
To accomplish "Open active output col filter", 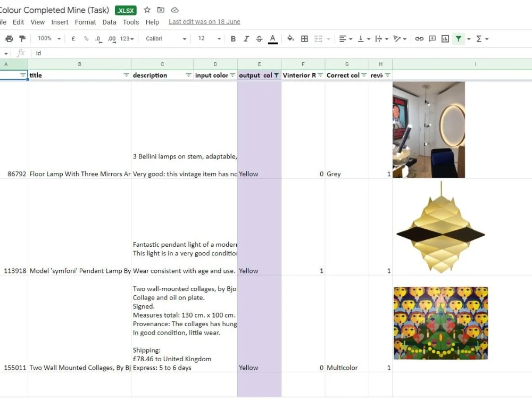I will pyautogui.click(x=276, y=75).
